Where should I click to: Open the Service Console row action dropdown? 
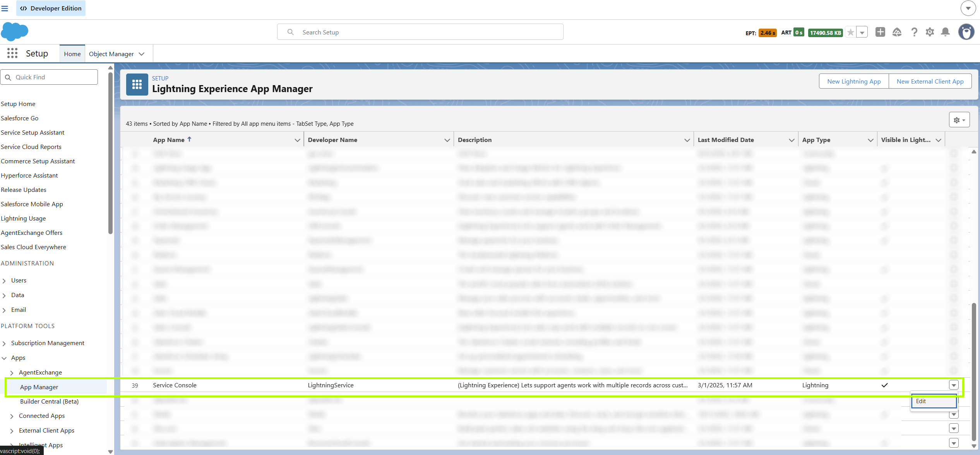(954, 385)
